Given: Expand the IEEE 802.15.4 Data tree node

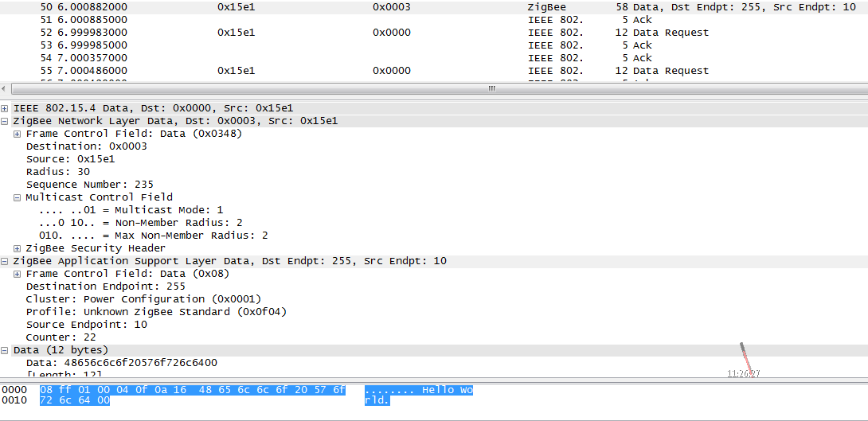Looking at the screenshot, I should (5, 108).
